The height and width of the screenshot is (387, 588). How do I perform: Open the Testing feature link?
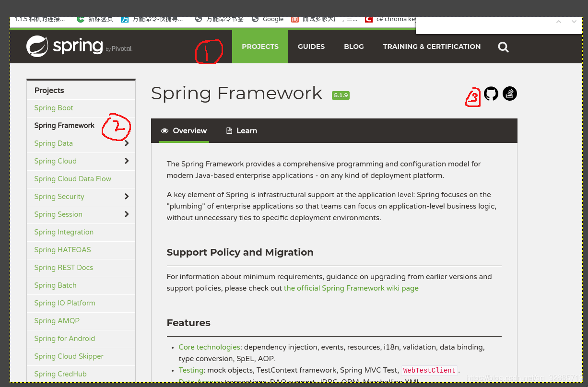[191, 370]
